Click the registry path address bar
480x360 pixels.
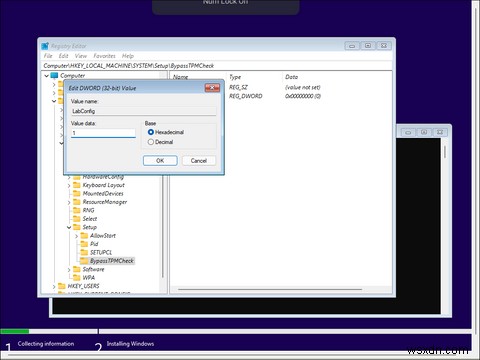pos(217,66)
